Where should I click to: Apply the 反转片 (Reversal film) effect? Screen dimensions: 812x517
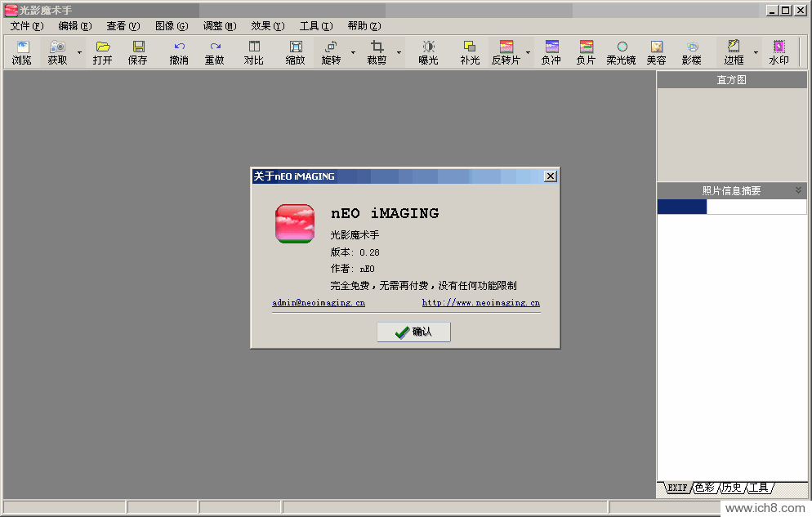[x=506, y=53]
